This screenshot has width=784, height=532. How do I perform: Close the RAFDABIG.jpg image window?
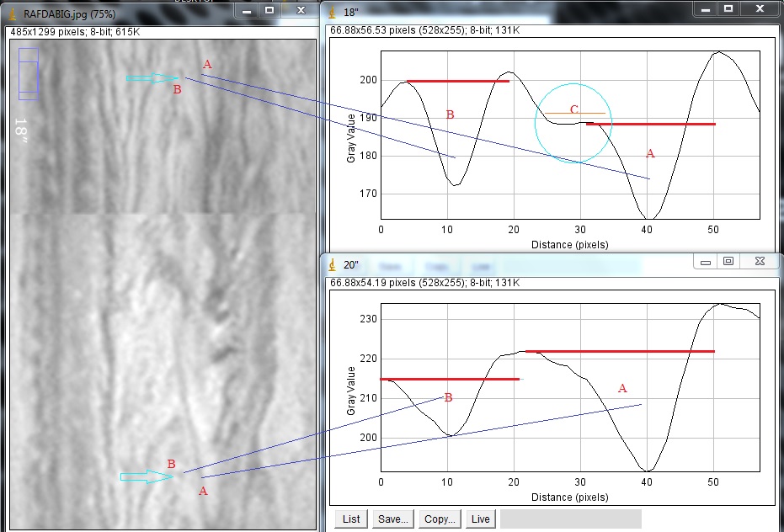point(301,10)
